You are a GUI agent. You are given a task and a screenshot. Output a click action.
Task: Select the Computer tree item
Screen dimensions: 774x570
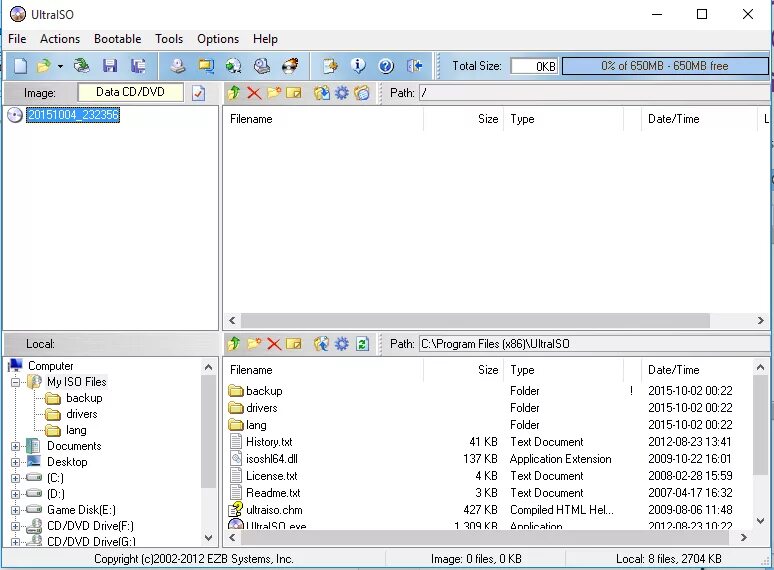(50, 366)
